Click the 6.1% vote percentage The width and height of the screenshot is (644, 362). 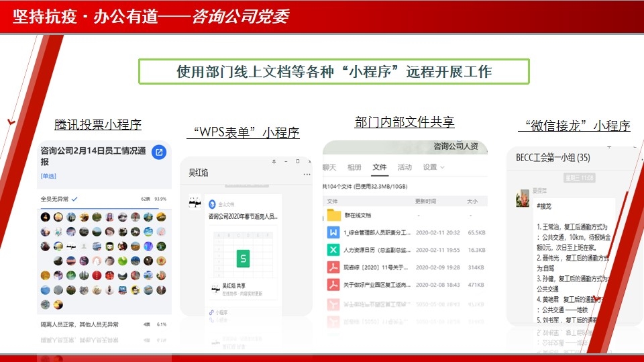pos(162,324)
